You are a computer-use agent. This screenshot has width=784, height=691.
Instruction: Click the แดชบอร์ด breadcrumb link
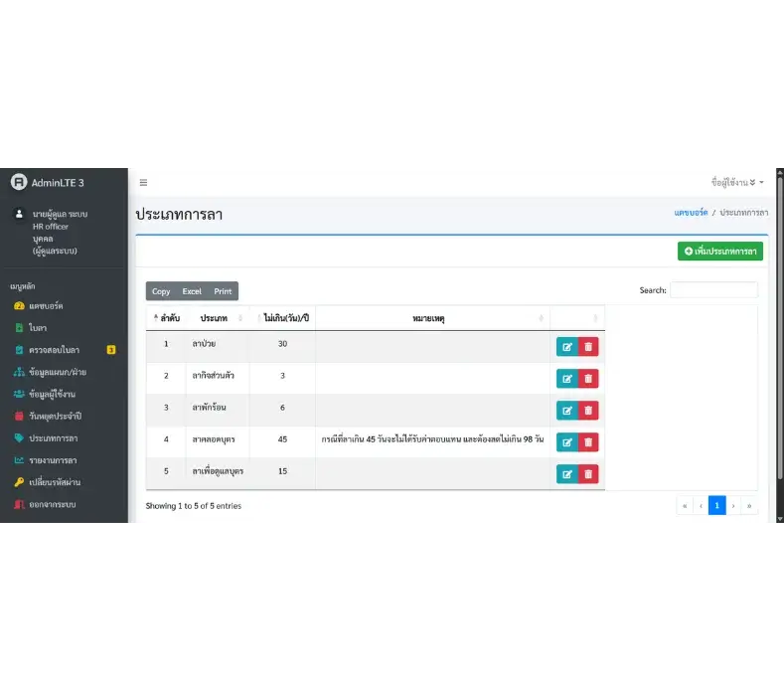click(691, 213)
